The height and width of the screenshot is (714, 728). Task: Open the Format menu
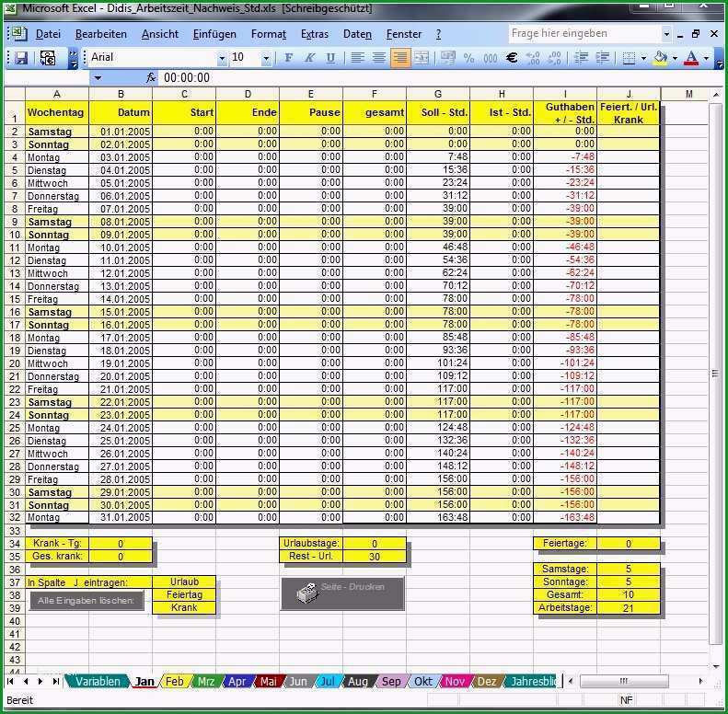[269, 34]
